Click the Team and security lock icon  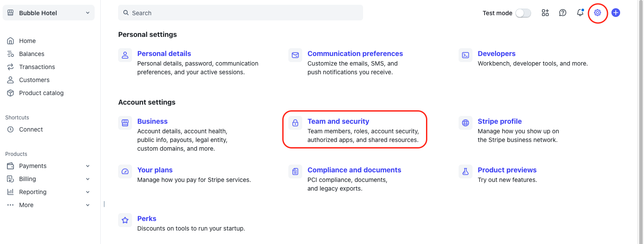tap(295, 123)
